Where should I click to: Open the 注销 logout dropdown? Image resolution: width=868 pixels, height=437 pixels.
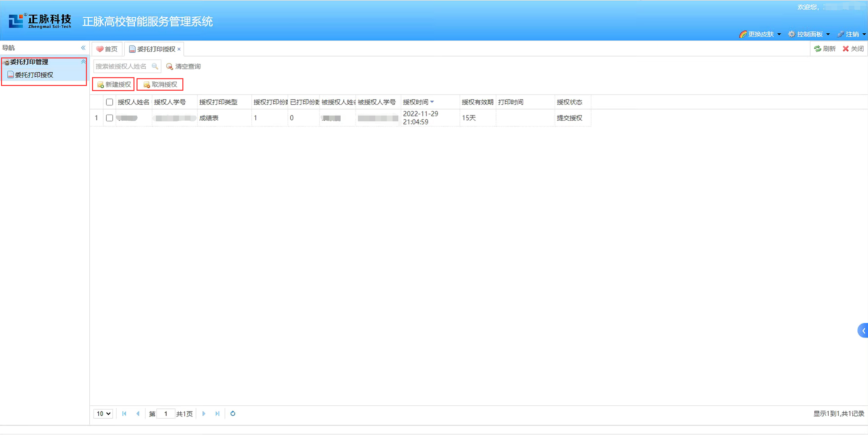pos(852,34)
